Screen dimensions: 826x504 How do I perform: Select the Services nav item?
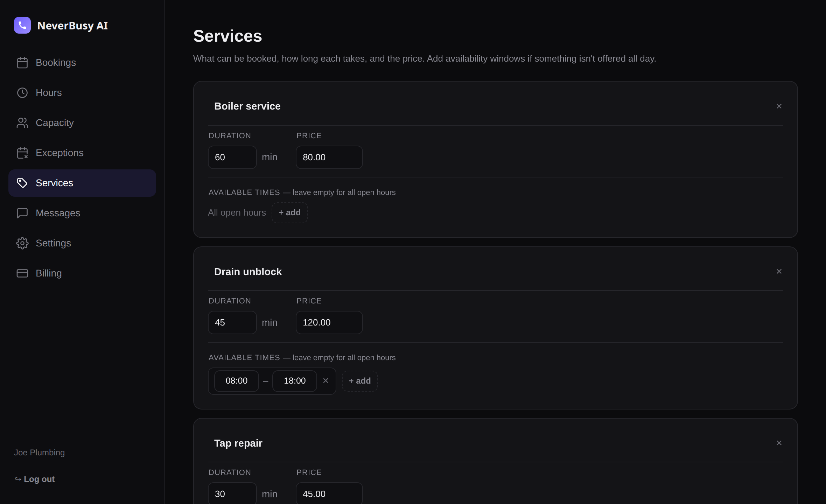82,183
